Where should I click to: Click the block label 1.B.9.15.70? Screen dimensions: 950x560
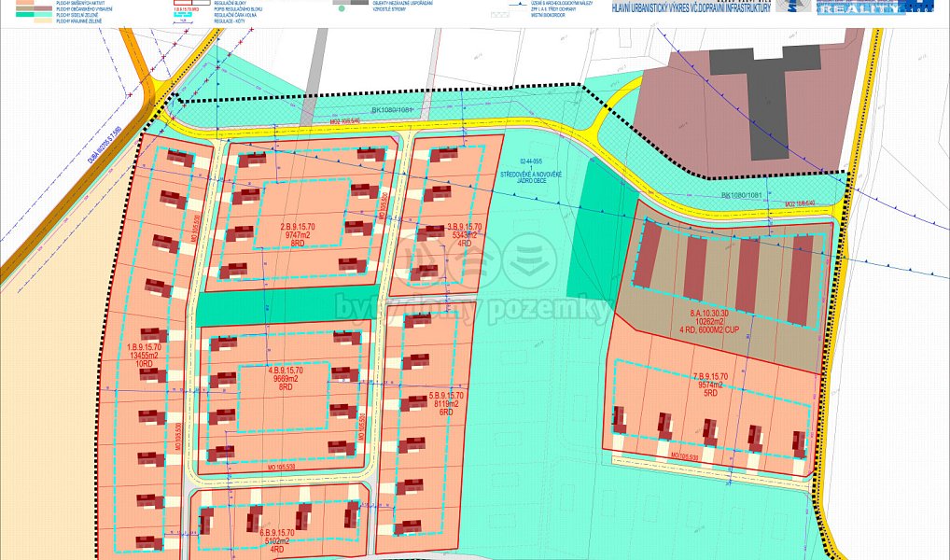[x=145, y=347]
